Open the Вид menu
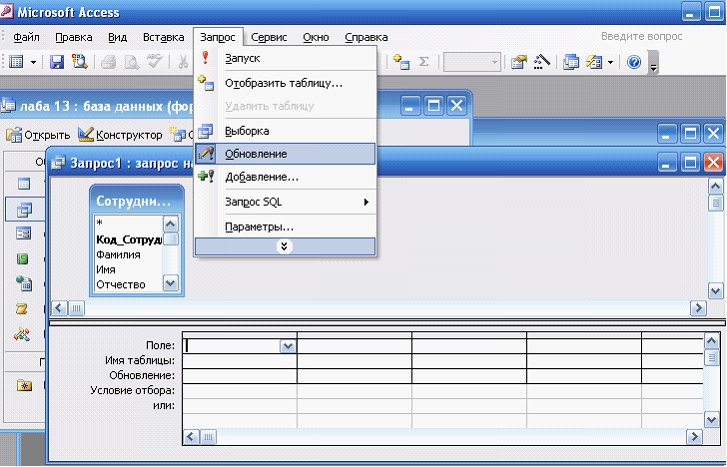Image resolution: width=727 pixels, height=467 pixels. 117,37
